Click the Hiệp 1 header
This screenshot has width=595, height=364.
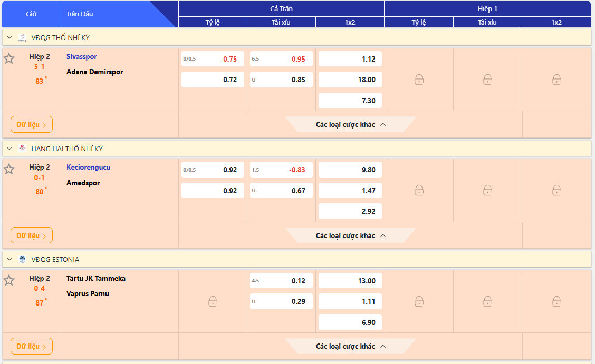tap(487, 8)
